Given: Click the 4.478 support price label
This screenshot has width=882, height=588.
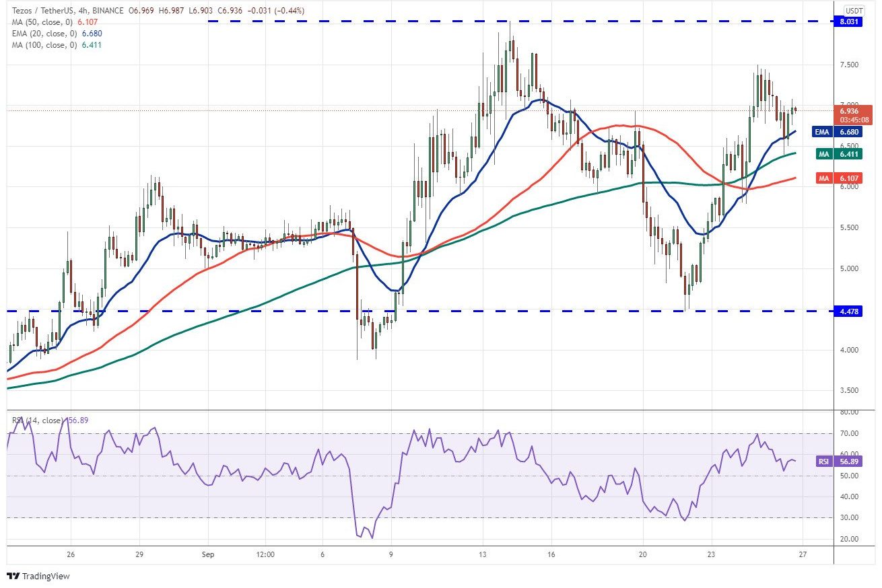Looking at the screenshot, I should 854,311.
